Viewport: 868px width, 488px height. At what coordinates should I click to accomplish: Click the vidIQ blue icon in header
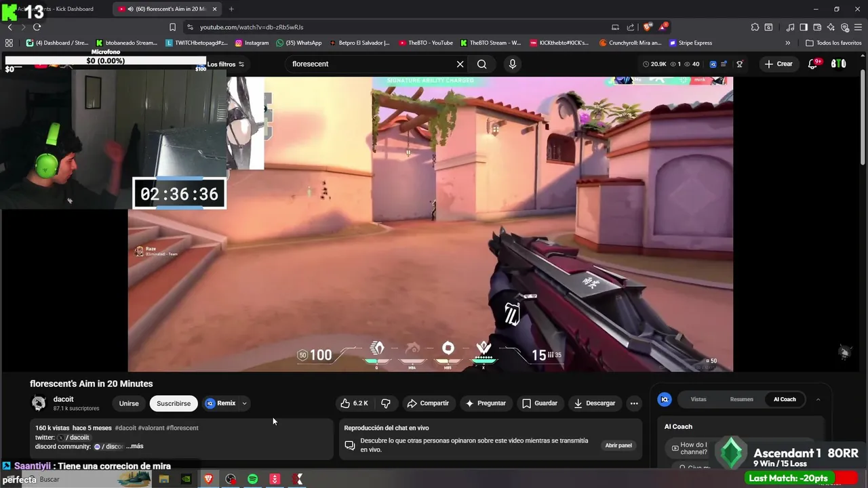[713, 64]
